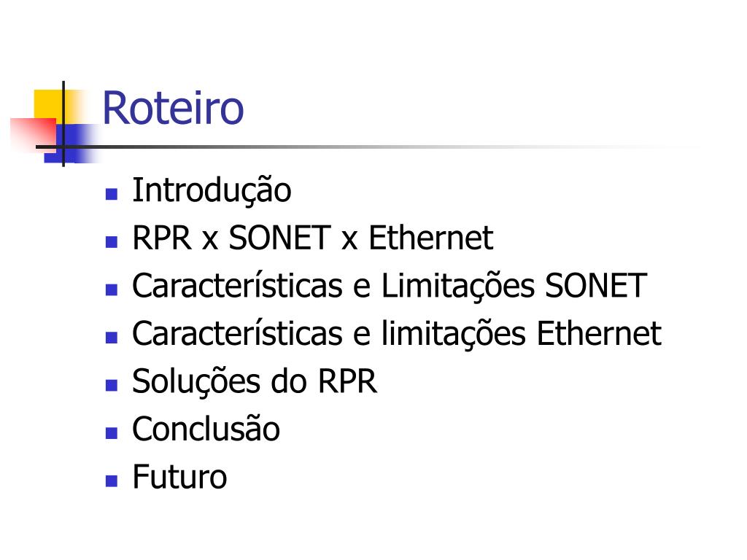
Task: Click the bullet beside limitações Ethernet
Action: [x=112, y=338]
